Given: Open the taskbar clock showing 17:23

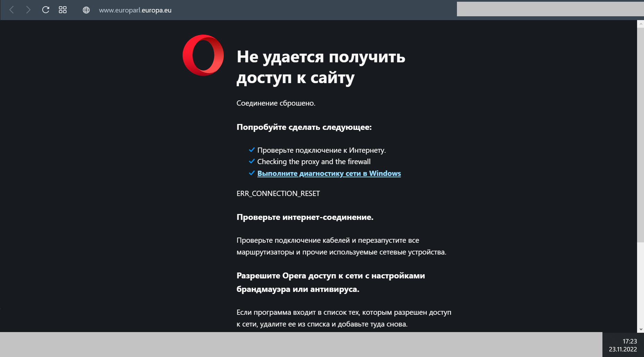Looking at the screenshot, I should pos(623,345).
